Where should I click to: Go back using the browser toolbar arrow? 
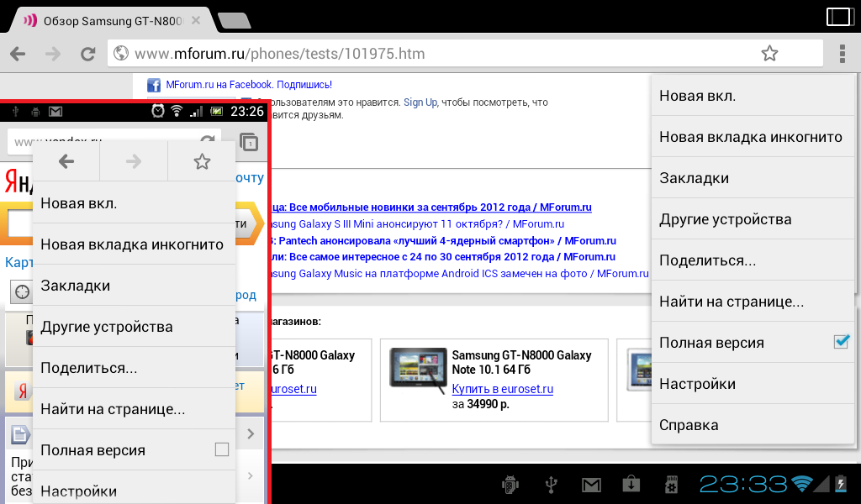pyautogui.click(x=17, y=54)
